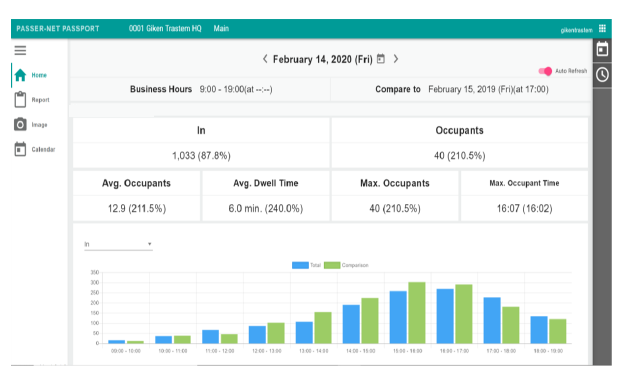Viewport: 626px width, 379px height.
Task: Click '0001 Giken Trastem HQ' in header
Action: click(x=165, y=28)
